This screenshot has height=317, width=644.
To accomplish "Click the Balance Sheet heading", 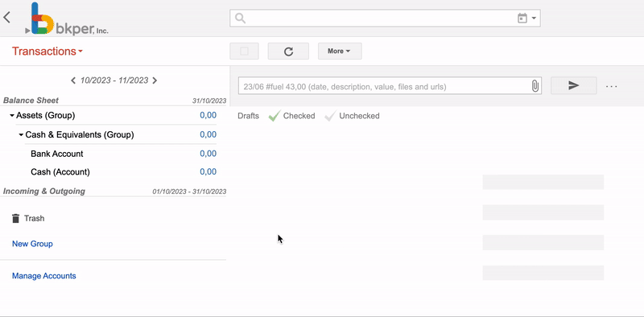I will click(x=31, y=101).
